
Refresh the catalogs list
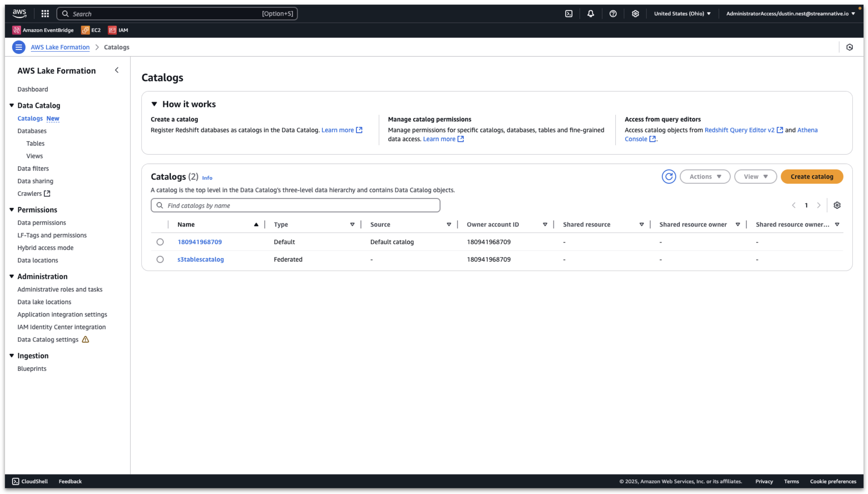pos(669,176)
